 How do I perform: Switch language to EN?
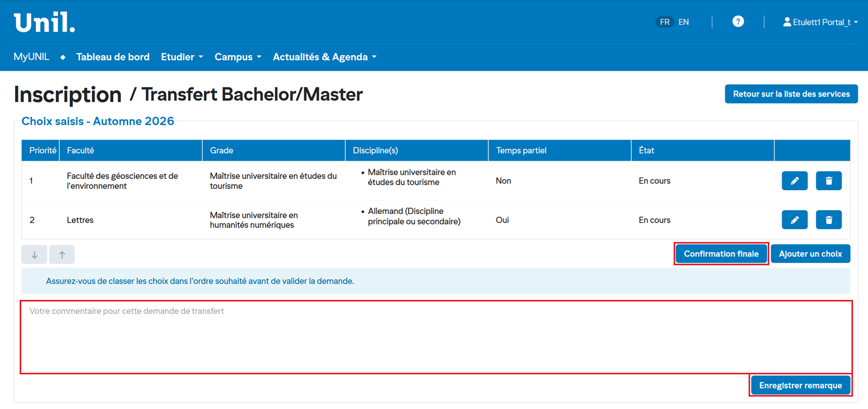pyautogui.click(x=683, y=22)
